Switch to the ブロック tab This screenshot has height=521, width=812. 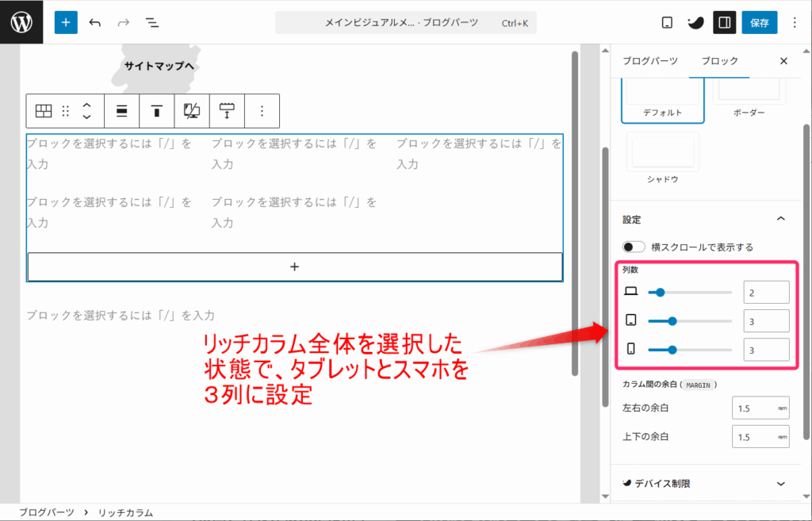pyautogui.click(x=719, y=61)
